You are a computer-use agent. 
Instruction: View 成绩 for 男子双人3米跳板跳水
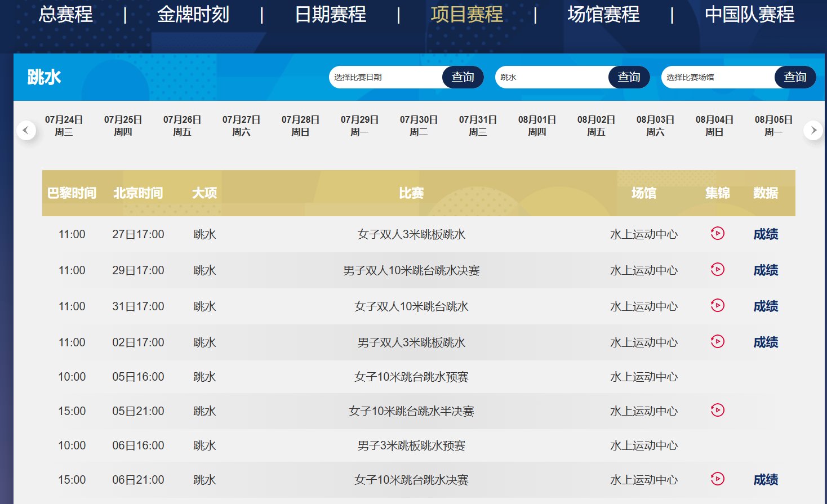pyautogui.click(x=766, y=342)
